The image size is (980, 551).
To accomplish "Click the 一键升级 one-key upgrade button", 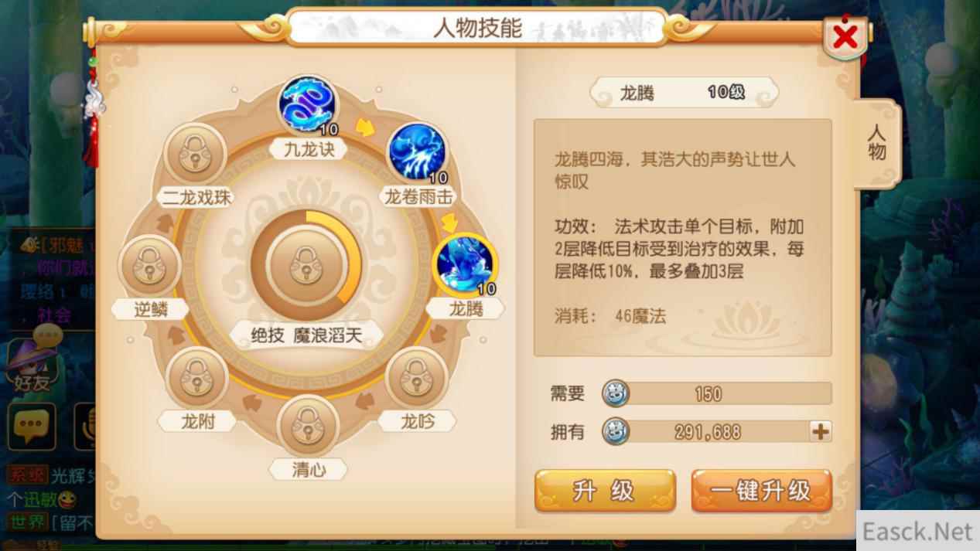I will point(761,491).
